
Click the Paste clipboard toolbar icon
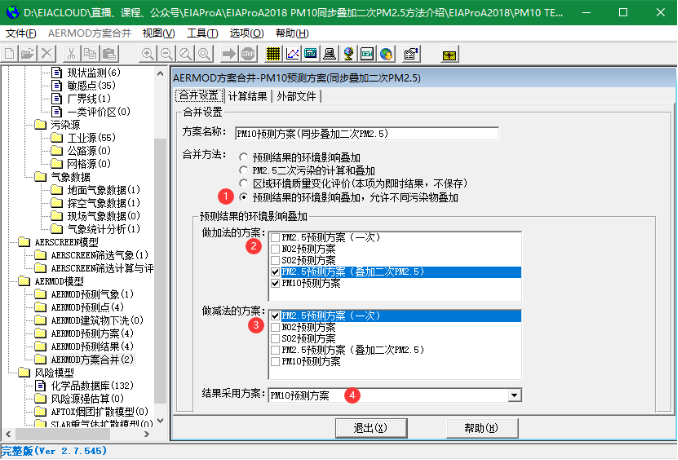[109, 54]
